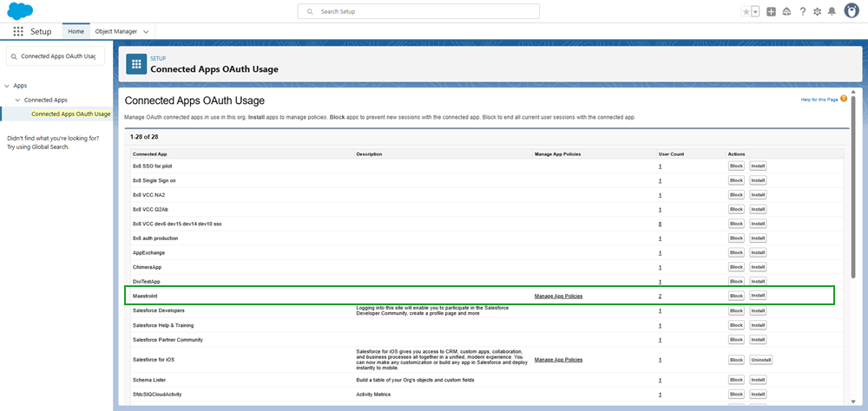Select Connected Apps OAuth Usage sidebar item

pos(70,114)
